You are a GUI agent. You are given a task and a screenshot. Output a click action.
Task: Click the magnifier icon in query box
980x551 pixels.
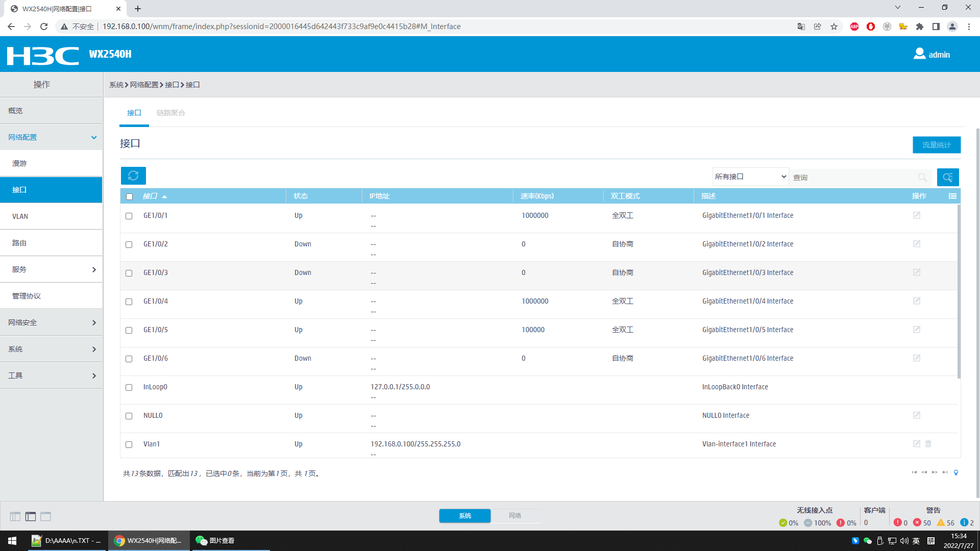tap(922, 177)
